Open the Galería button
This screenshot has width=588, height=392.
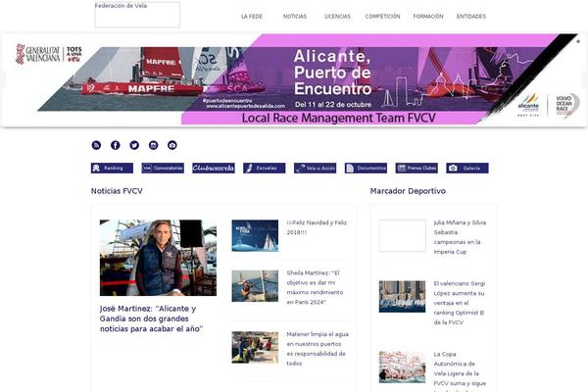467,168
